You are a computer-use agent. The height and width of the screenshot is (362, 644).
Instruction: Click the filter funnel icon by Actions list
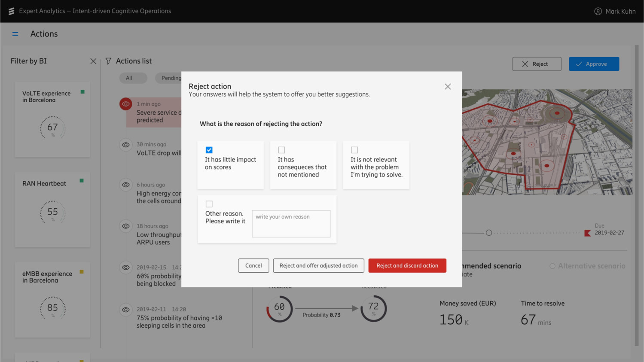point(108,61)
